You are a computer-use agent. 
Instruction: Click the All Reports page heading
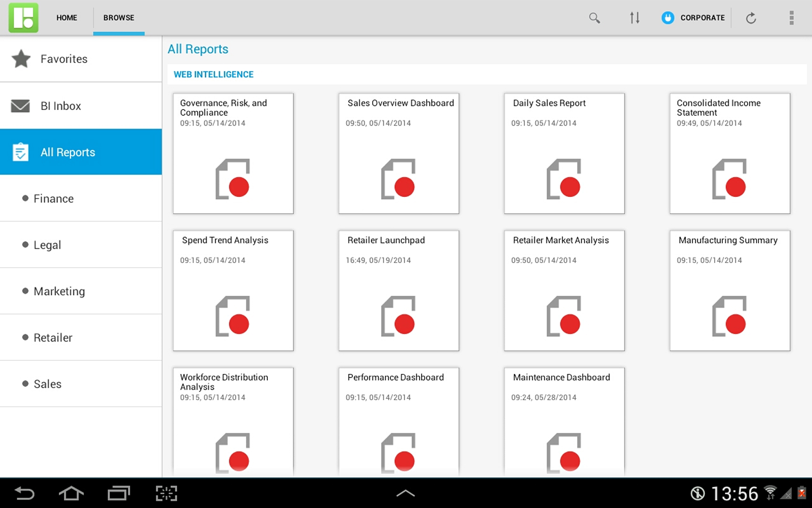click(198, 49)
